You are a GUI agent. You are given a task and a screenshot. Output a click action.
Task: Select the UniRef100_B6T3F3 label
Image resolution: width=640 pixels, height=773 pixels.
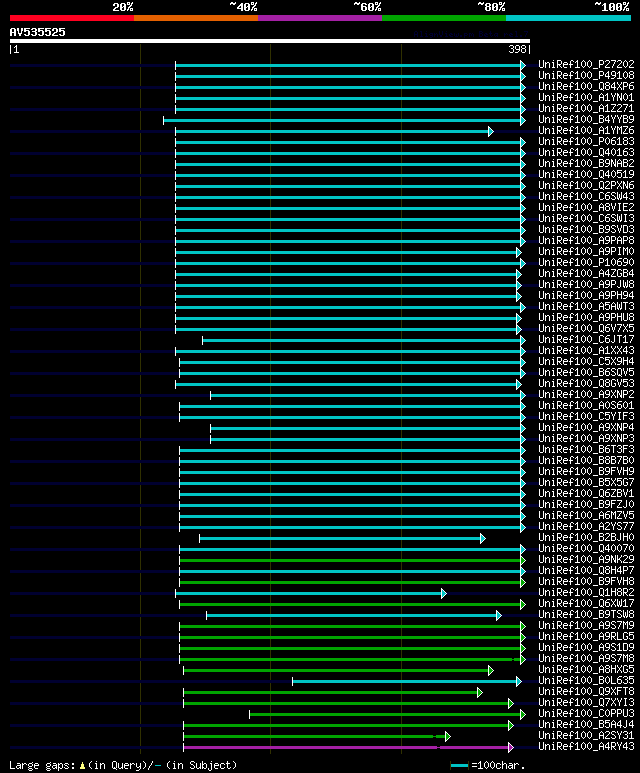point(586,450)
